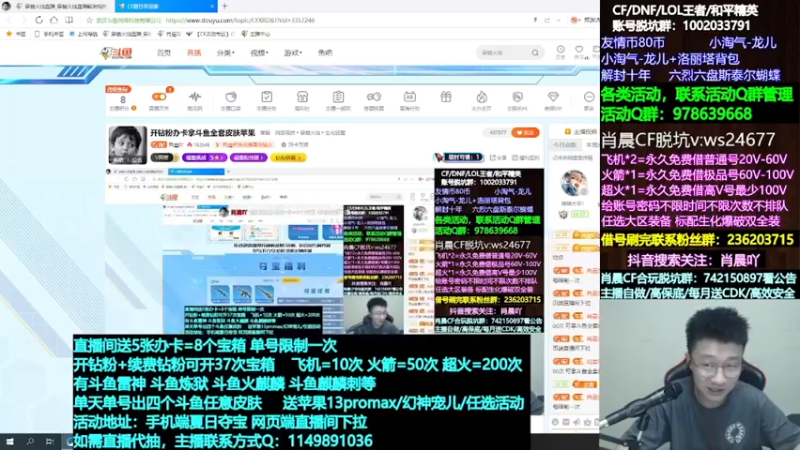This screenshot has width=800, height=450.
Task: Click the 限时可领 reward banner
Action: click(458, 157)
